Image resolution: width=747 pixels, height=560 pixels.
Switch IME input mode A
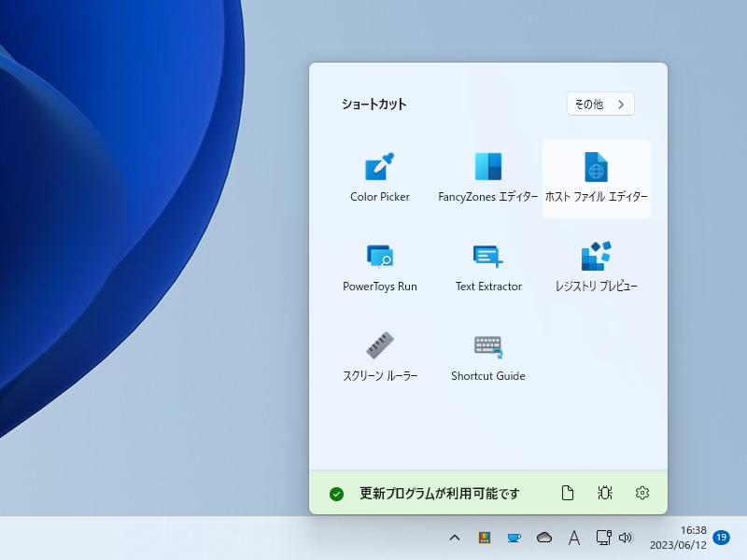click(574, 538)
